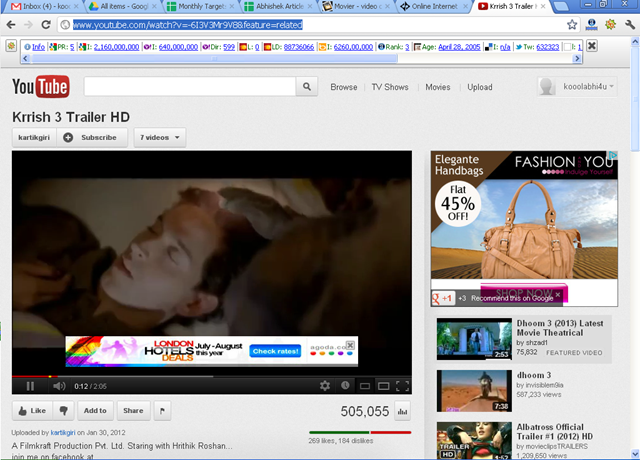Switch to the All items Google Drive tab
The width and height of the screenshot is (640, 460).
pos(123,6)
